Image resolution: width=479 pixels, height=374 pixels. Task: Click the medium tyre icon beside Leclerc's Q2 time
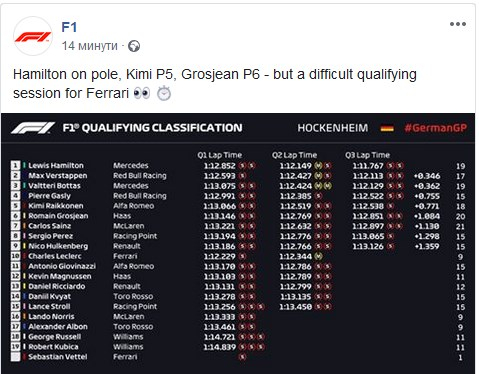(x=318, y=256)
